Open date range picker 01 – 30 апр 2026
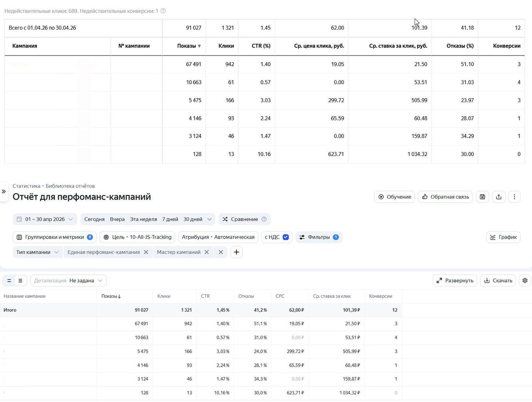Viewport: 532px width, 402px height. pos(45,219)
